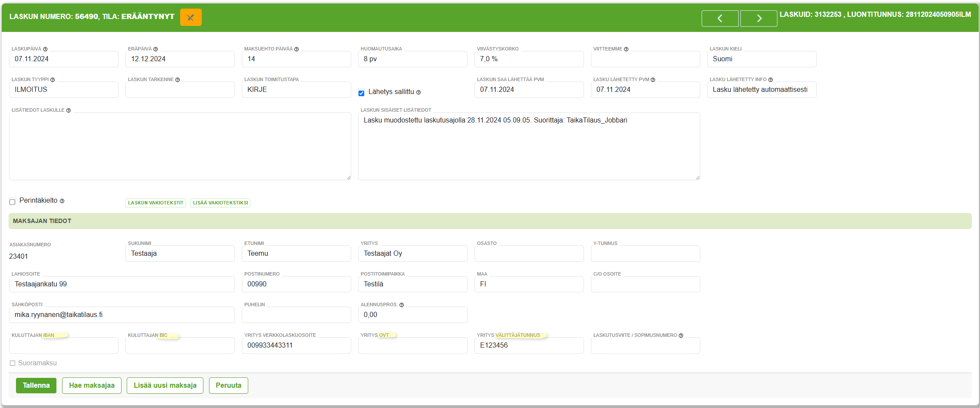Click into the Lisätiedot laskulle text area
Viewport: 980px width, 408px height.
[x=180, y=146]
